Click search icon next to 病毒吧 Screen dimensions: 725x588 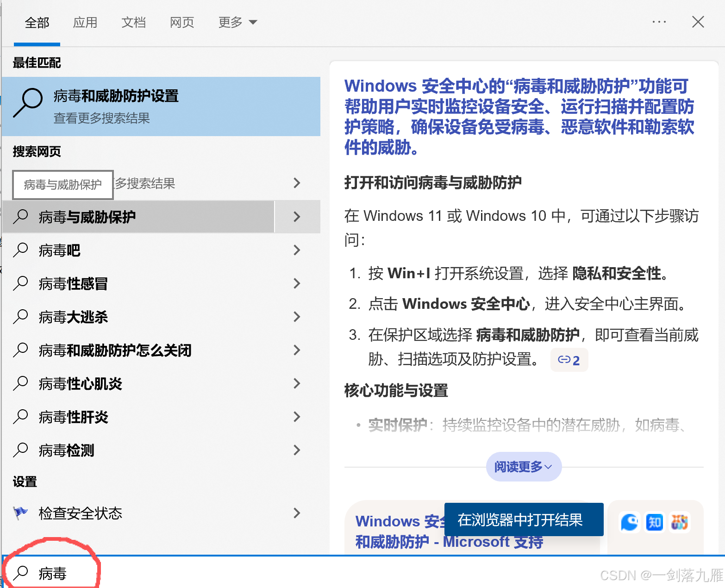point(20,250)
